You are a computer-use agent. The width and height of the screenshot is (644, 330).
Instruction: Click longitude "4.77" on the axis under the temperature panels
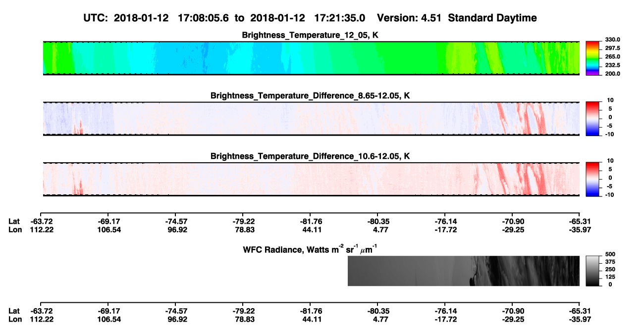click(377, 230)
